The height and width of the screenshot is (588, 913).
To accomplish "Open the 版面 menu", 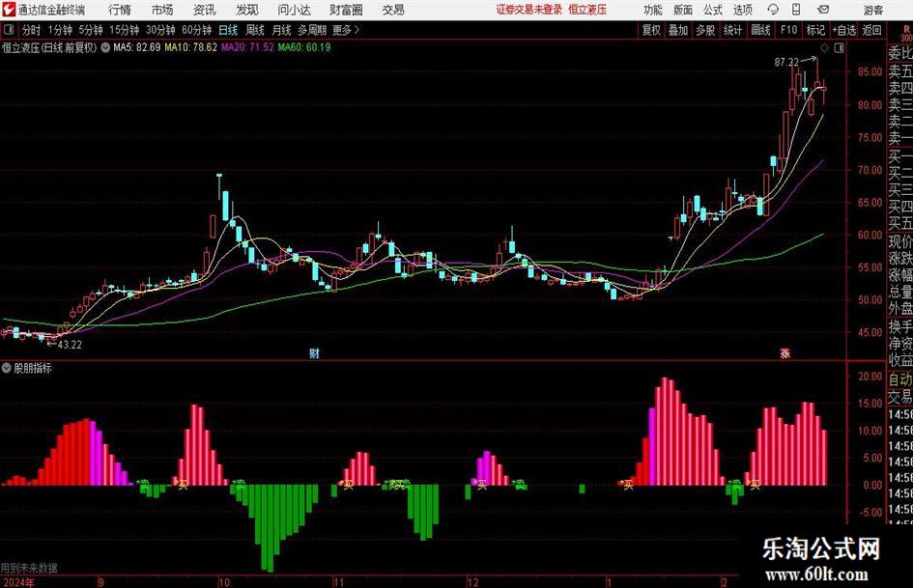I will (683, 10).
